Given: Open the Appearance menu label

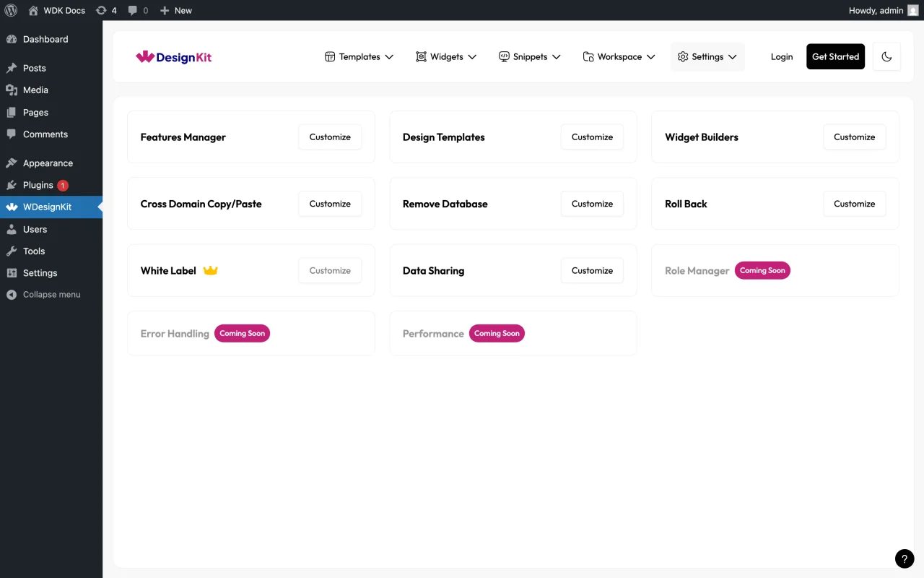Looking at the screenshot, I should [48, 163].
